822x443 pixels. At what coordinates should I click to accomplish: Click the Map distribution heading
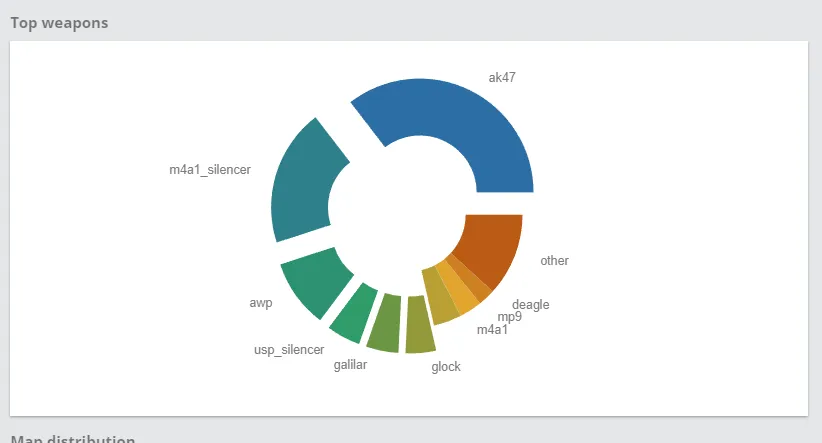click(x=73, y=438)
